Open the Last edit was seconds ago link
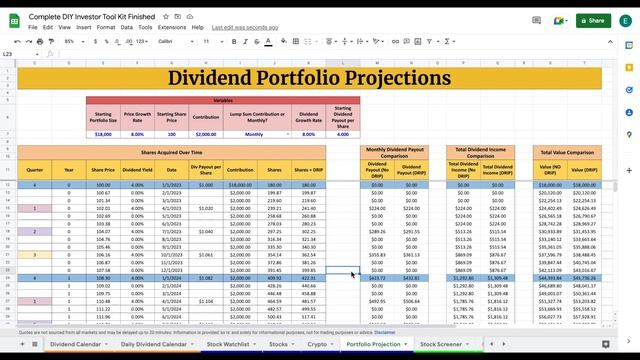 245,27
